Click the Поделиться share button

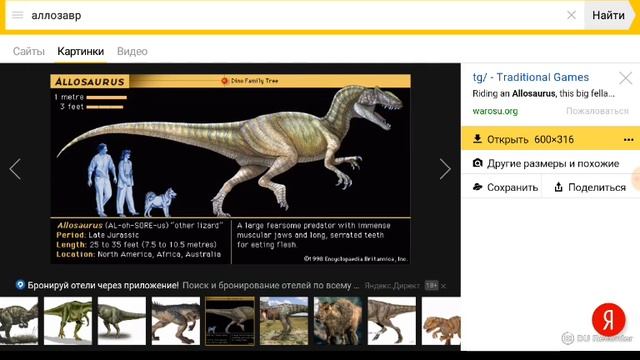(x=590, y=187)
